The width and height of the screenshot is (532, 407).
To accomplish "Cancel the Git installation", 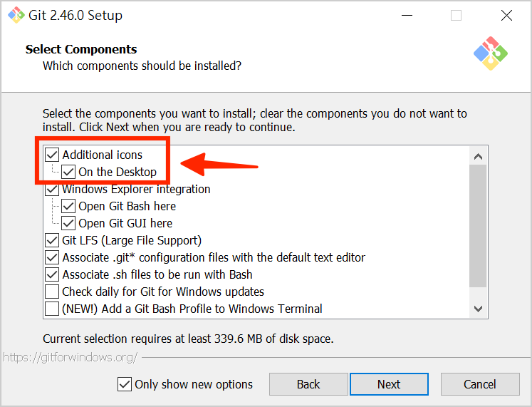I will click(x=479, y=384).
